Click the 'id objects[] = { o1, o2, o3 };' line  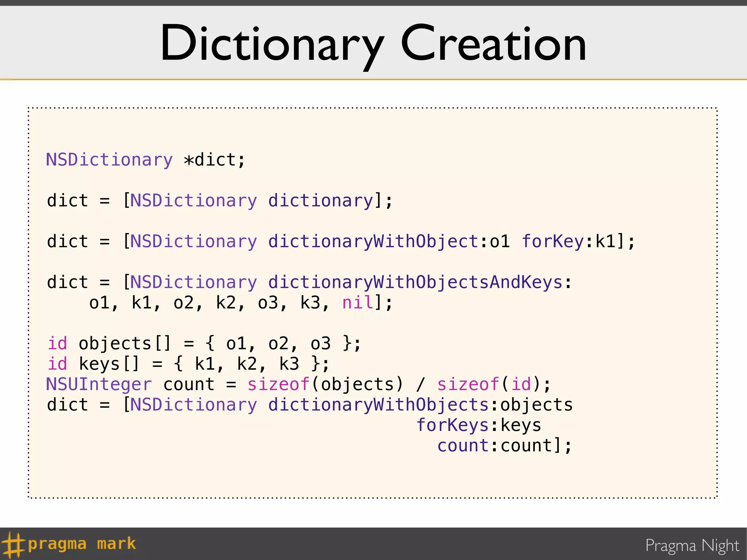coord(204,343)
